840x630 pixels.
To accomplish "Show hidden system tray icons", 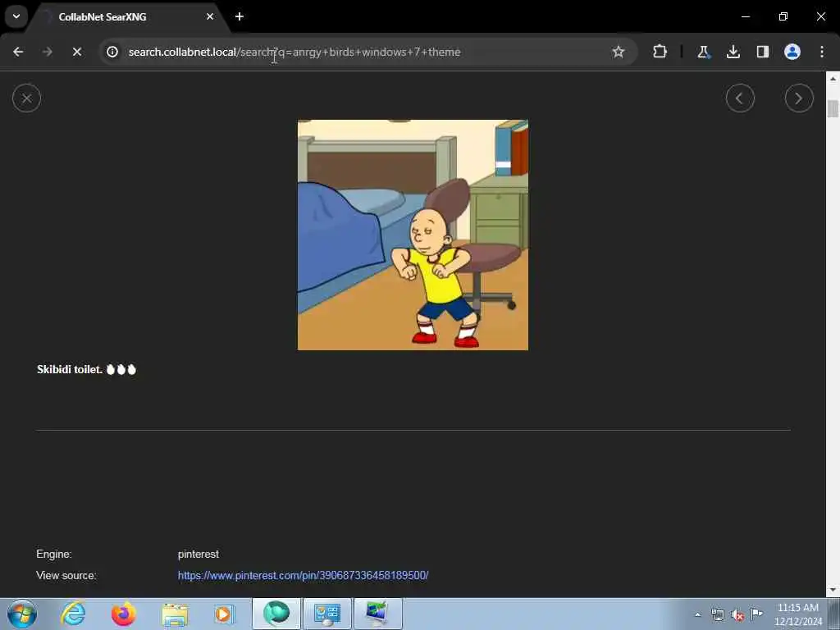I will tap(697, 614).
